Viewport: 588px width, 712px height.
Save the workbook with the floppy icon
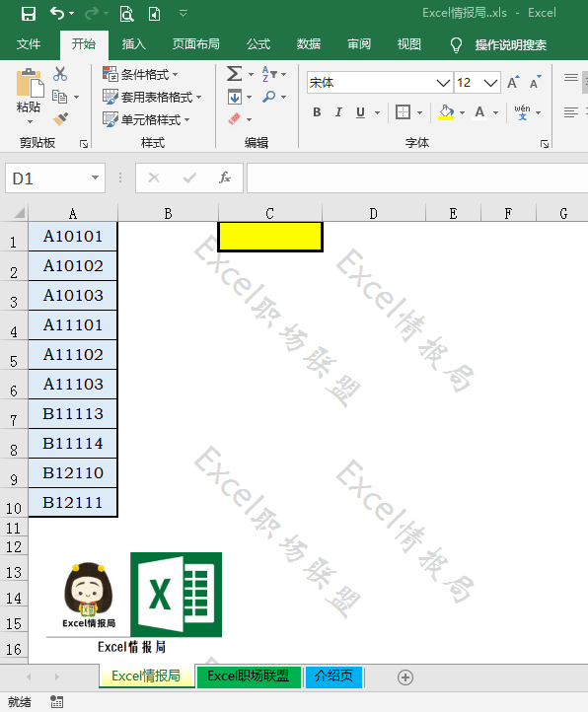click(x=29, y=14)
